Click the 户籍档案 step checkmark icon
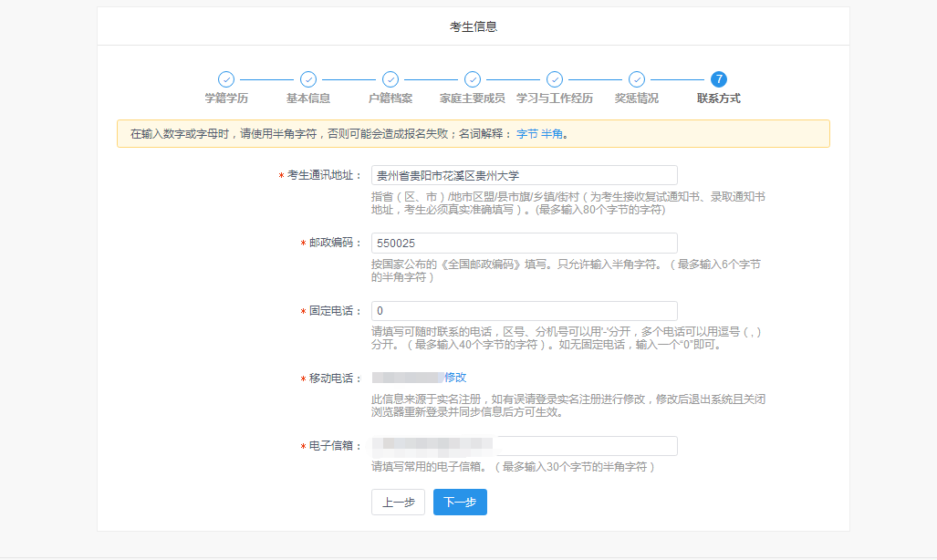Screen dimensions: 937x560 (390, 79)
